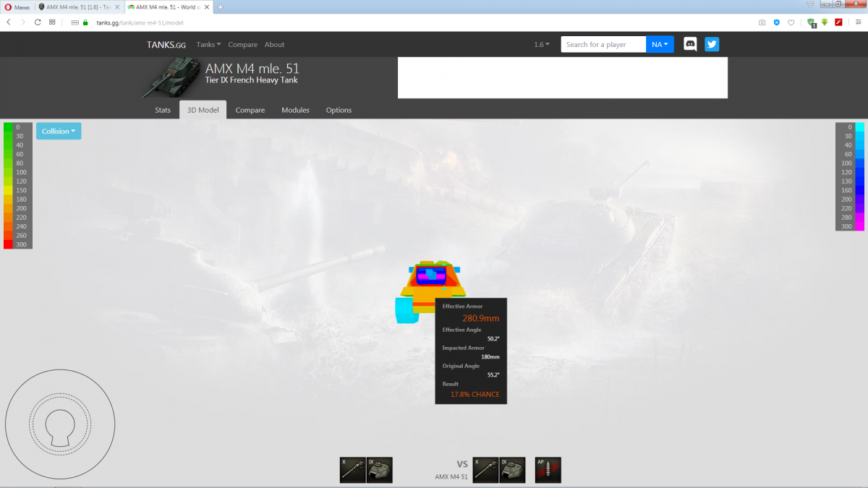Click the 280.9mm effective armor value
Screen dimensions: 868x488
(x=480, y=318)
